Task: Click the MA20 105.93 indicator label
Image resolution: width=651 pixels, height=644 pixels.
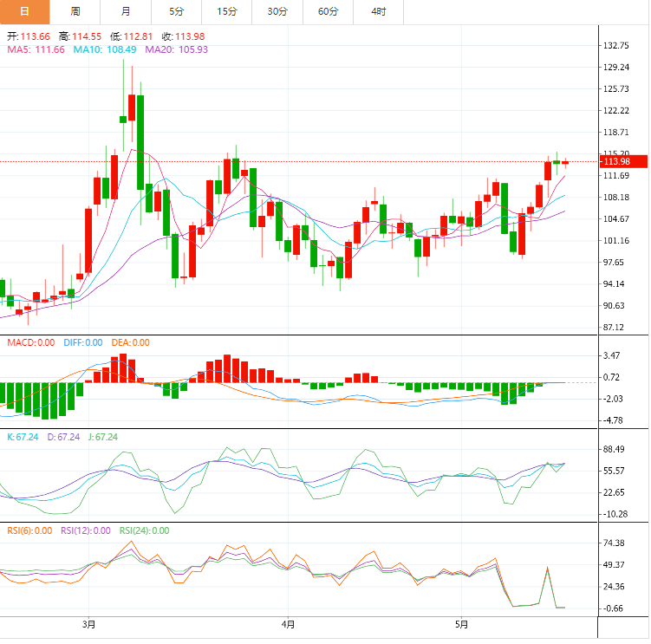Action: tap(177, 49)
